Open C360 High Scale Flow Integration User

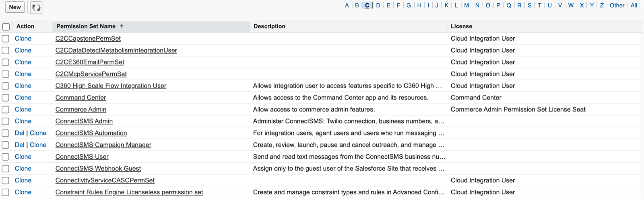[x=111, y=86]
